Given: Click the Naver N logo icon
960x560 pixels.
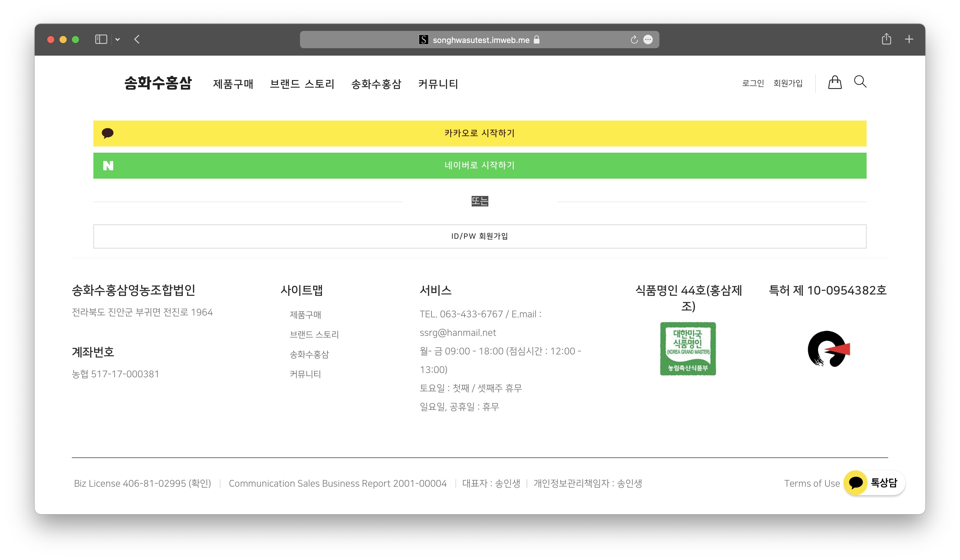Looking at the screenshot, I should (x=108, y=166).
